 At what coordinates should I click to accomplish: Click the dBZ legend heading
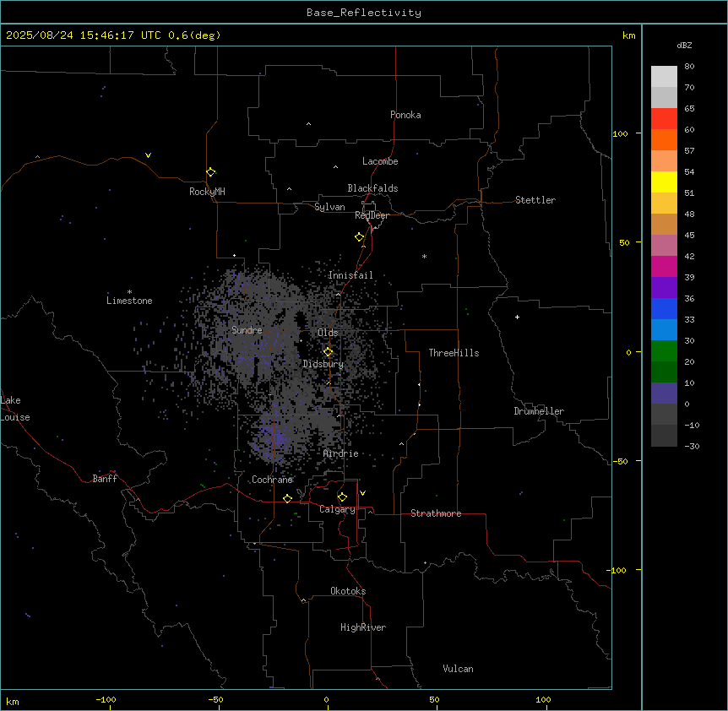pos(684,46)
